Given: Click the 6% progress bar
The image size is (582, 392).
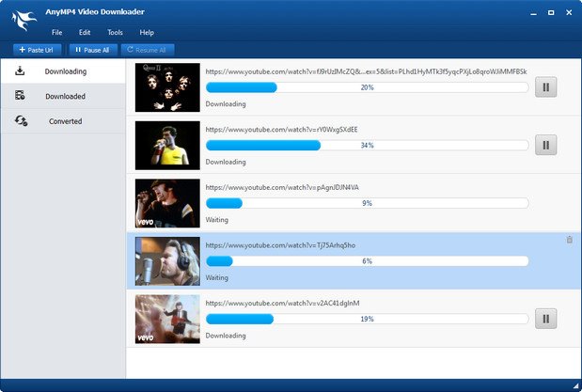Looking at the screenshot, I should [x=367, y=261].
